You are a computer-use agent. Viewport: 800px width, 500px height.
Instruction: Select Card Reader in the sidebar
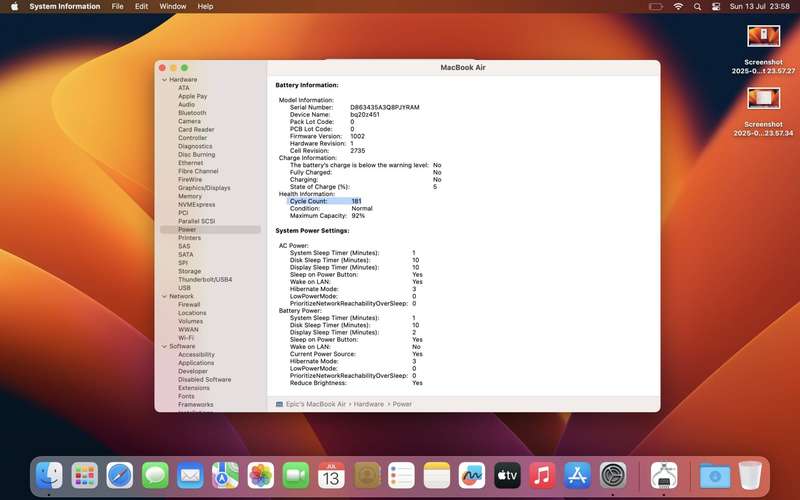pyautogui.click(x=196, y=130)
